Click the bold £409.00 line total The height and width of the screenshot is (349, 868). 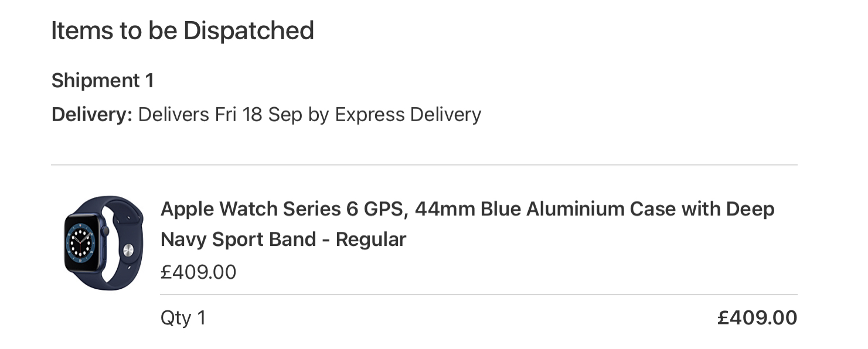click(x=757, y=318)
